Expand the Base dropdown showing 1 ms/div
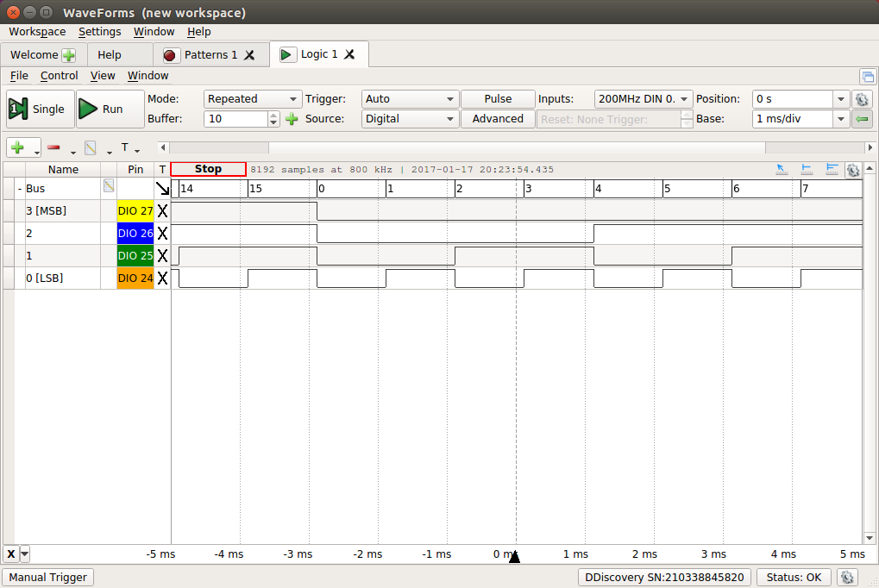 tap(840, 119)
